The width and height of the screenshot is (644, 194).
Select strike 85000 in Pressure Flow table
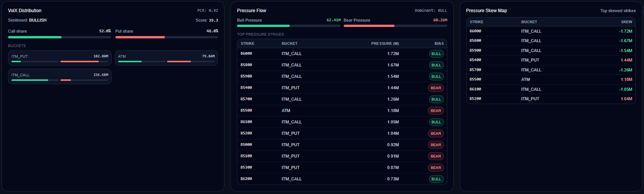pos(247,145)
